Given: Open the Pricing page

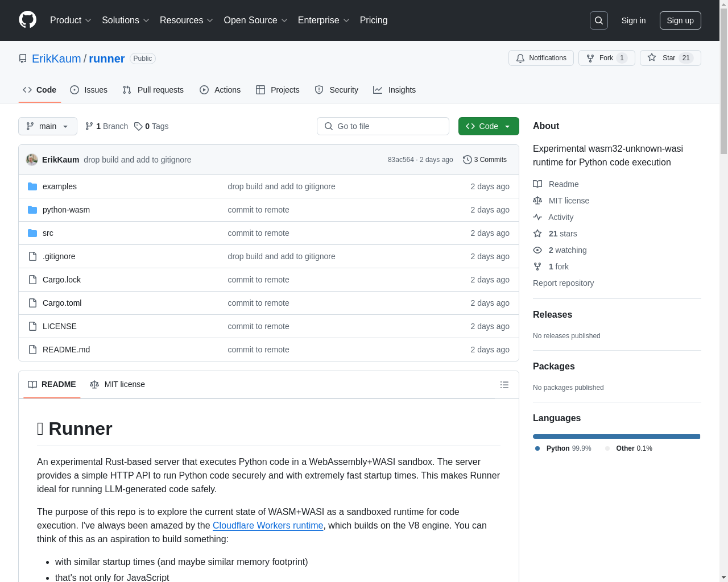Looking at the screenshot, I should pyautogui.click(x=374, y=20).
